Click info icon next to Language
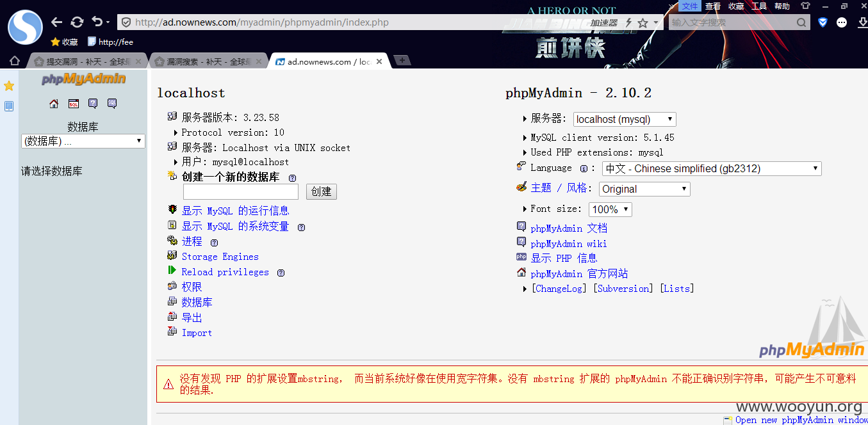Viewport: 868px width, 425px height. point(584,169)
